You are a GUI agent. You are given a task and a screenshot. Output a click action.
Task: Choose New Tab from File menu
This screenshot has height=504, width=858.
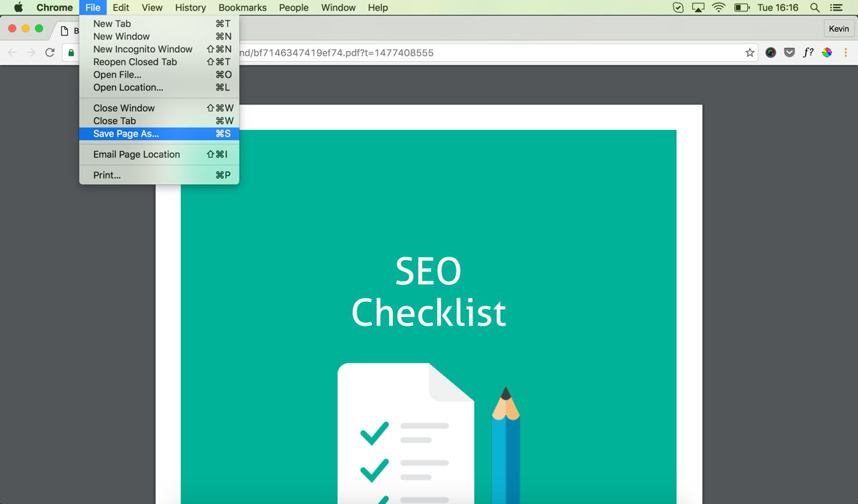coord(159,23)
